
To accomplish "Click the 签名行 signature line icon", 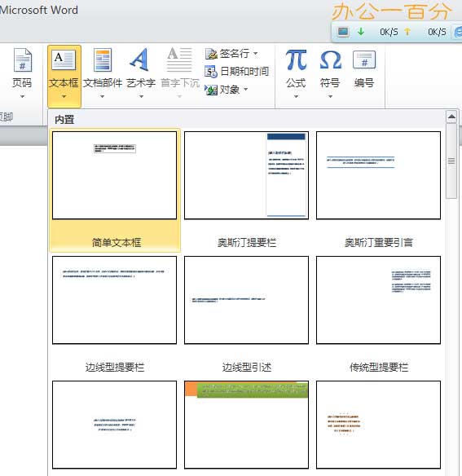I will [211, 54].
